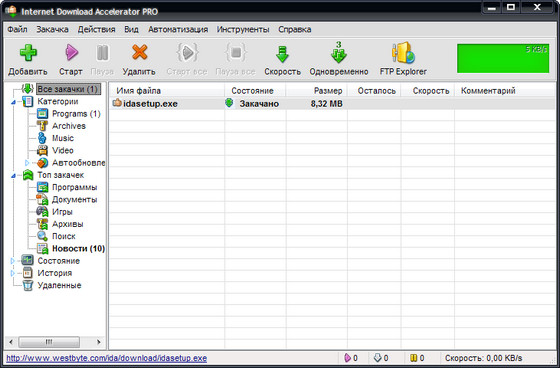Image resolution: width=560 pixels, height=368 pixels.
Task: Open the Скорость speed settings icon
Action: tap(282, 54)
